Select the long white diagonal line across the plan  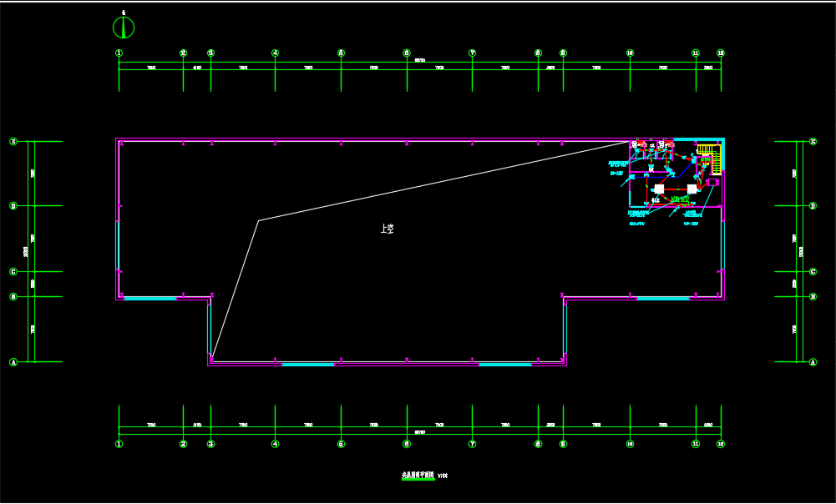coord(443,181)
